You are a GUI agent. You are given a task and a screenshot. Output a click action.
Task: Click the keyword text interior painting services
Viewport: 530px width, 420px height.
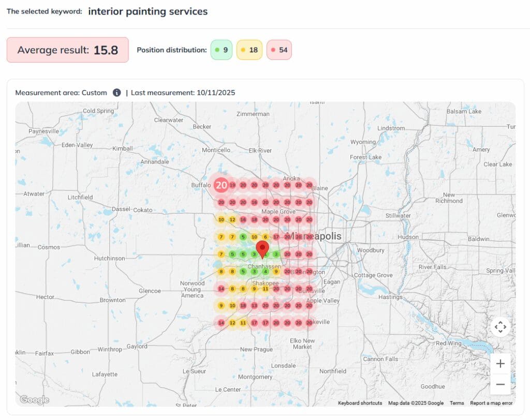148,11
